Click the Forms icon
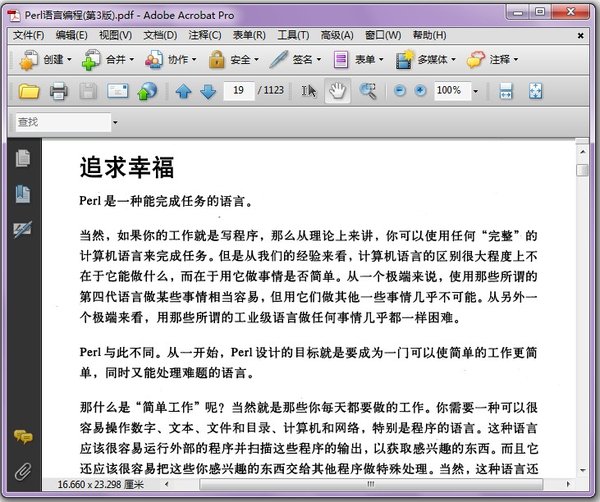600x502 pixels. [x=341, y=60]
